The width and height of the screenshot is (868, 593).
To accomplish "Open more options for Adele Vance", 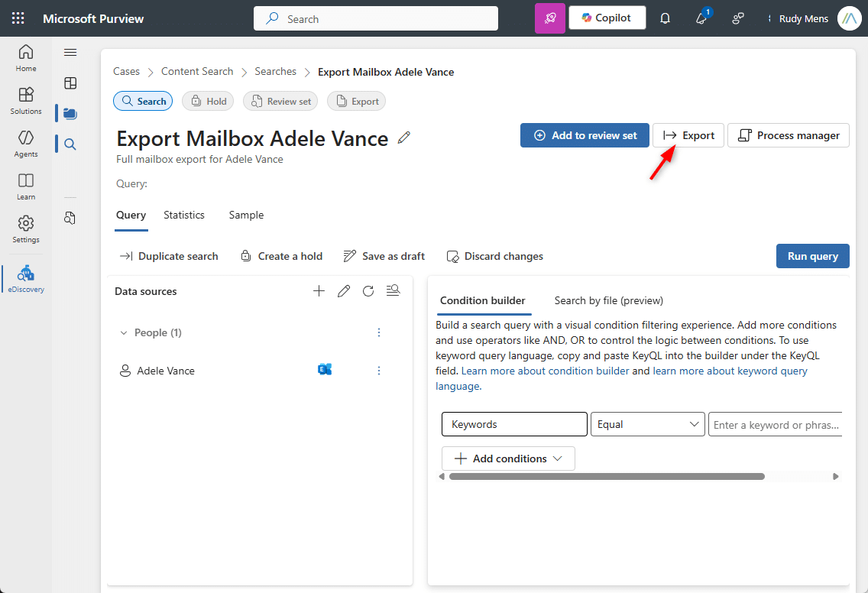I will 379,371.
